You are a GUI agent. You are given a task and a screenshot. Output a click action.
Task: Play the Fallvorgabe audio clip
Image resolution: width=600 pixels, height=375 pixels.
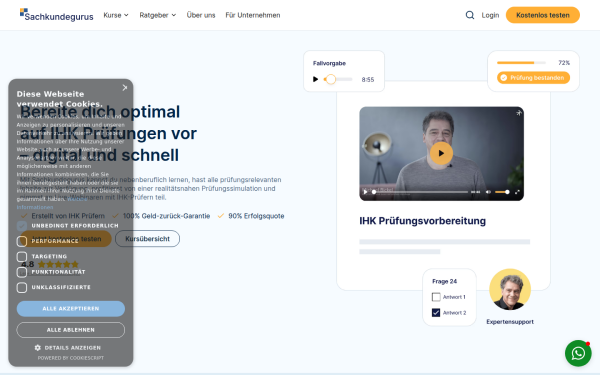[315, 79]
